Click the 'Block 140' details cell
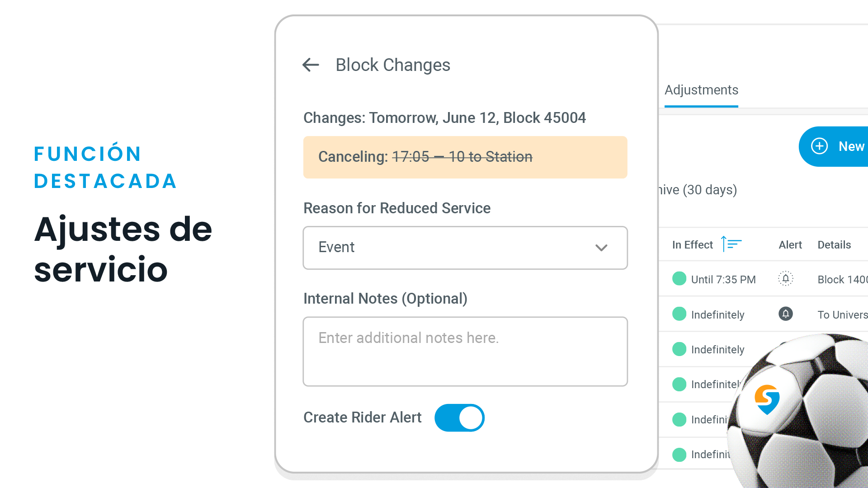This screenshot has width=868, height=488. click(843, 280)
